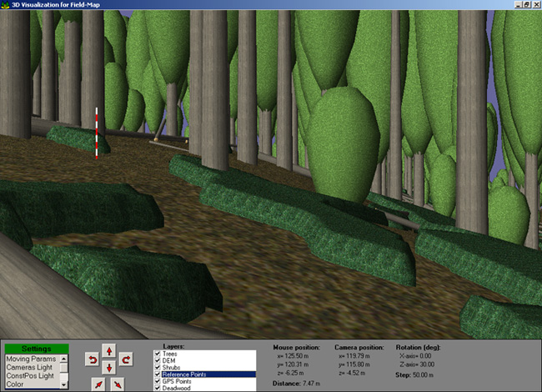This screenshot has width=542, height=392.
Task: Click the move forward up arrow button
Action: (x=108, y=350)
